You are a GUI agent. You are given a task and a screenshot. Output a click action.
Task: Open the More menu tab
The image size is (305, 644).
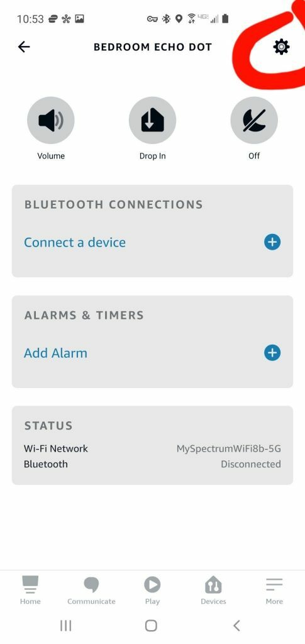(x=274, y=590)
